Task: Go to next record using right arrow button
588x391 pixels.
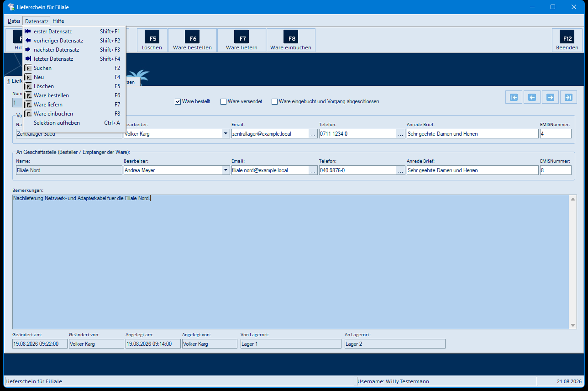Action: coord(550,97)
